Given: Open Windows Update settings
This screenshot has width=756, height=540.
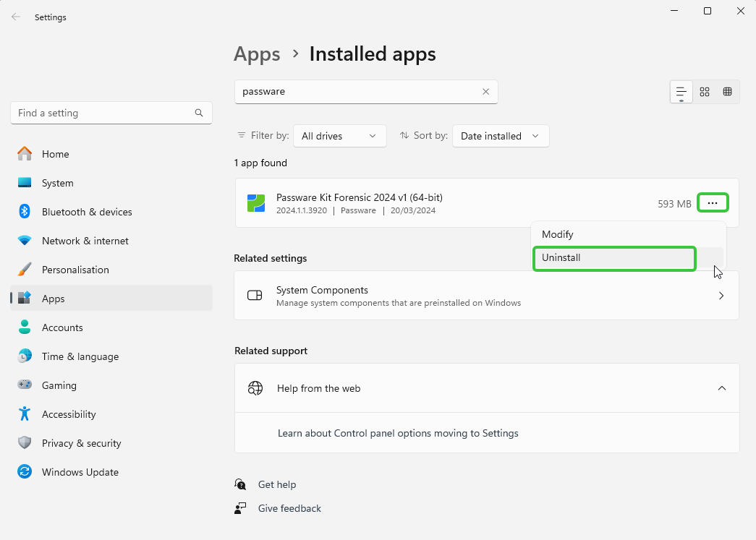Looking at the screenshot, I should (111, 472).
